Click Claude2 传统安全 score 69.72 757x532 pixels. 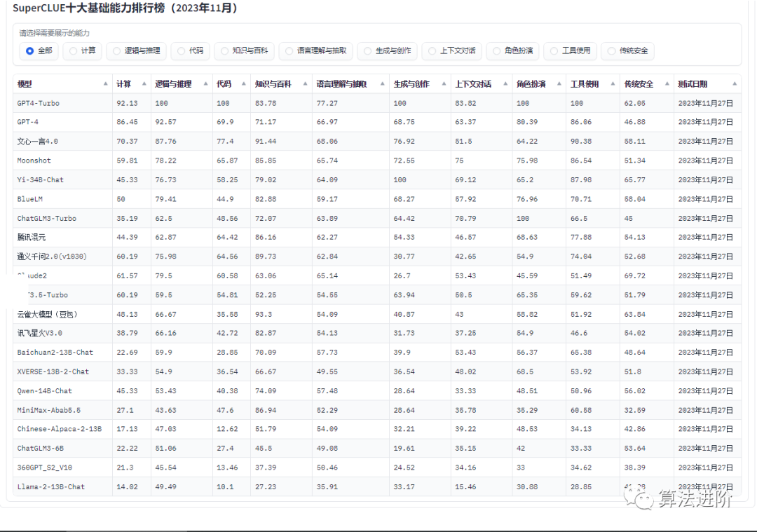(635, 275)
